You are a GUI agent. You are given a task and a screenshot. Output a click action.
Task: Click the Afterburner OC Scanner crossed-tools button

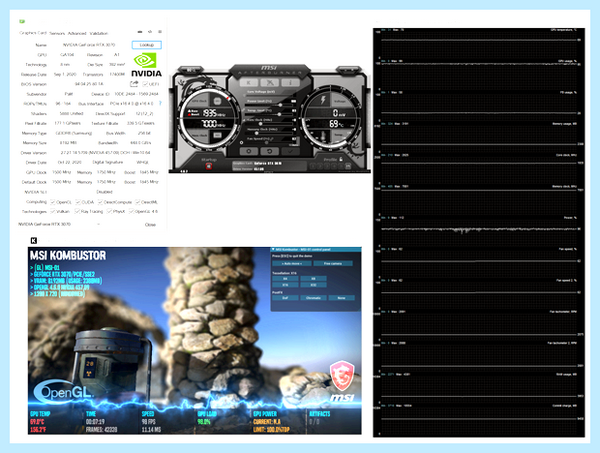click(270, 83)
